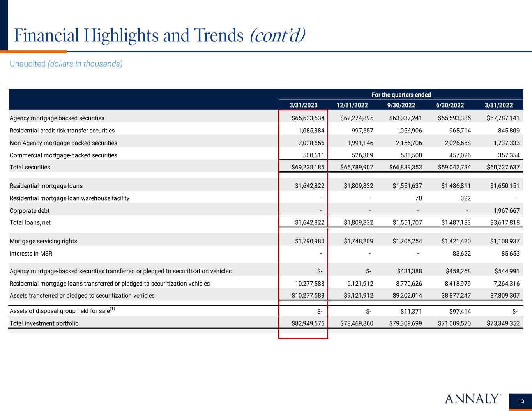The height and width of the screenshot is (411, 532).
Task: Click the 'Total investment portfolio' row label
Action: (x=44, y=323)
